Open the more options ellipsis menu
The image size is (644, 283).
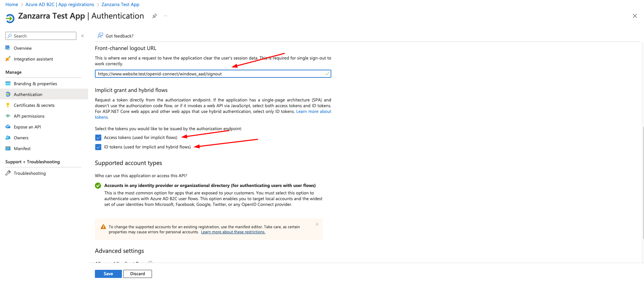point(165,16)
